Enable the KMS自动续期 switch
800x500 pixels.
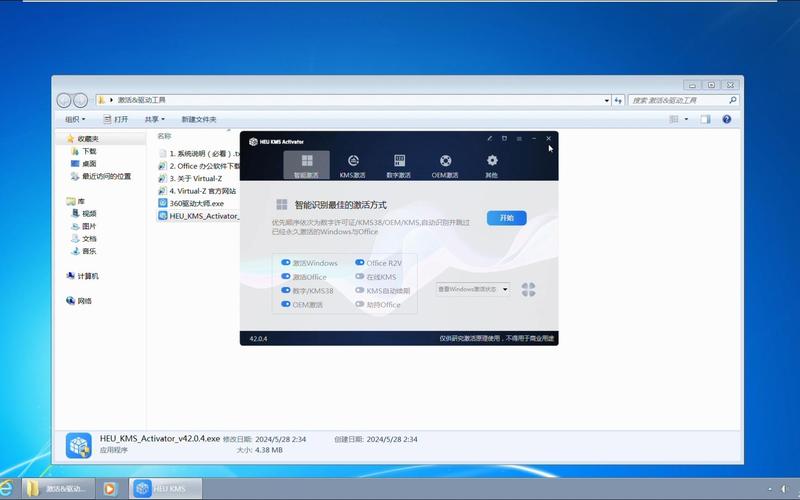click(x=360, y=290)
